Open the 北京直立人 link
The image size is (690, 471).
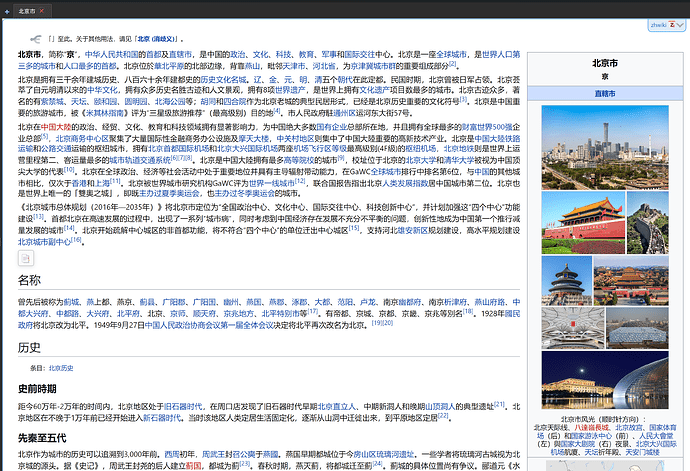[336, 406]
